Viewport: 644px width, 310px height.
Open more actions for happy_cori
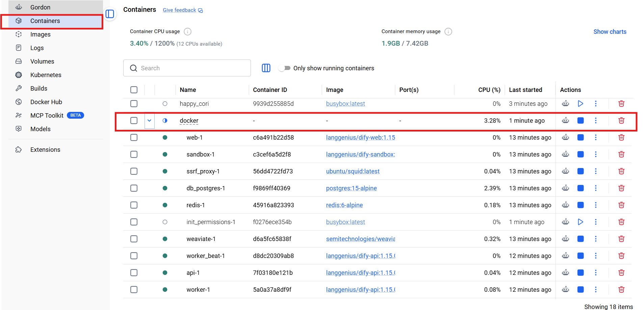[596, 103]
